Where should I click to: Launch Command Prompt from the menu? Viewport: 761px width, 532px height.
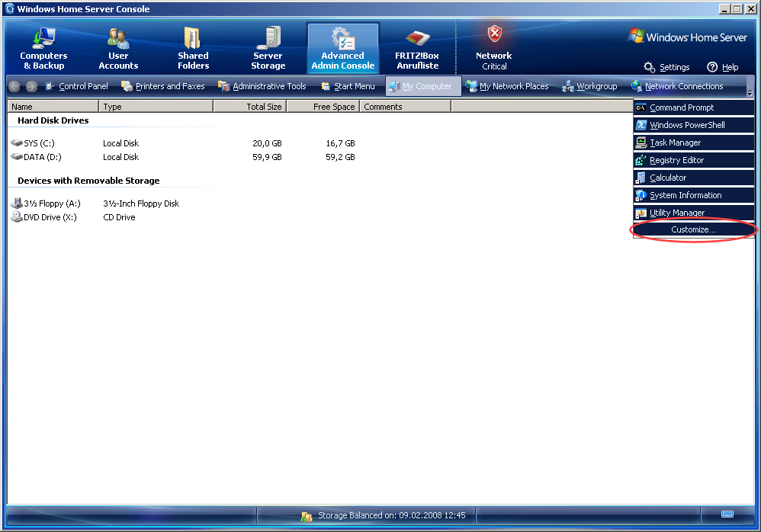click(694, 107)
